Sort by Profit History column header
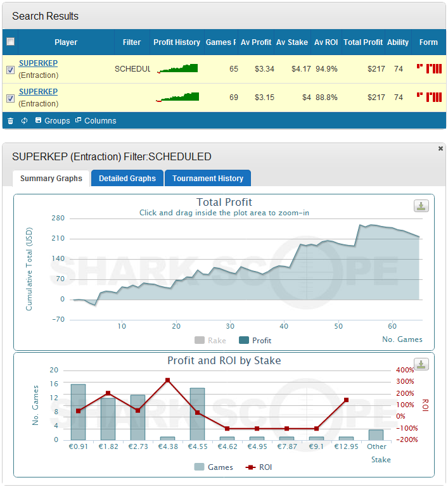The height and width of the screenshot is (487, 448). pyautogui.click(x=177, y=42)
